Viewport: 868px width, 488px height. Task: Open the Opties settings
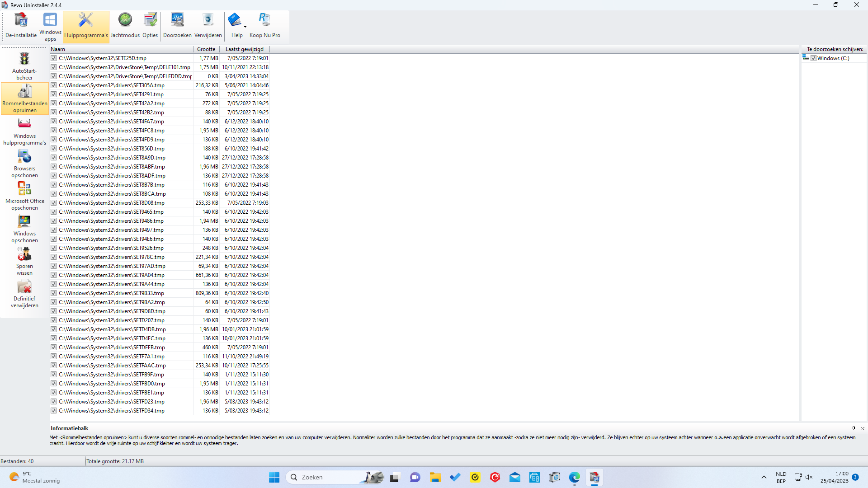[150, 26]
